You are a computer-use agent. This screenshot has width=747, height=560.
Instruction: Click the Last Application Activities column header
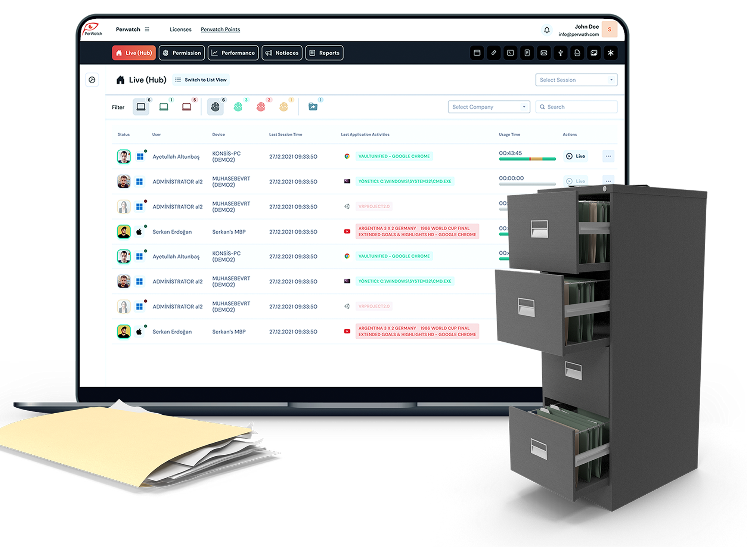click(365, 134)
